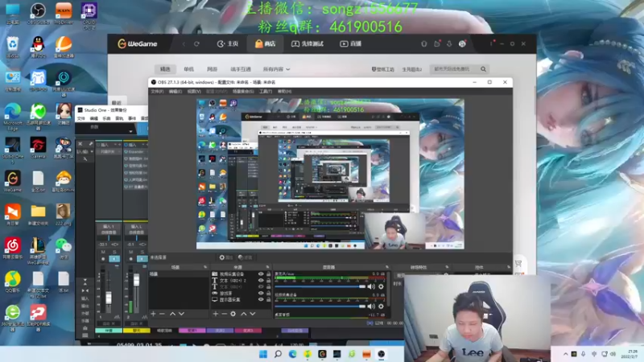Viewport: 644px width, 362px height.
Task: Open OBS source properties button
Action: [226, 257]
